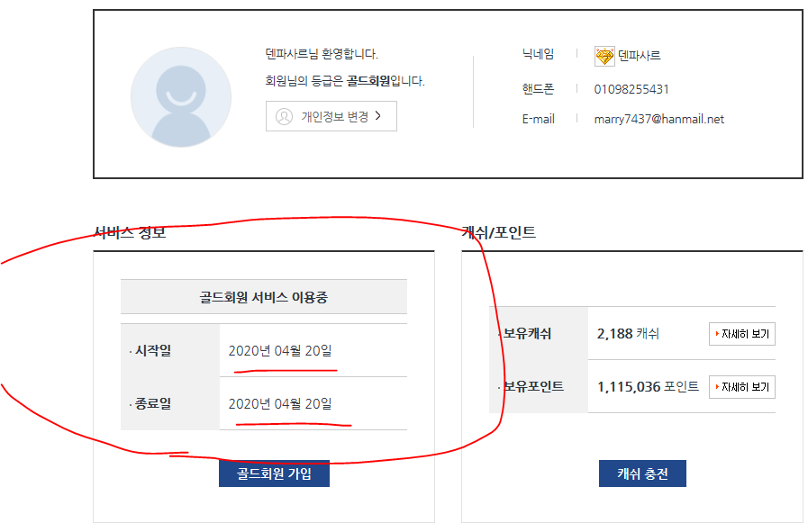Open 자세히 보기 for 보유캐쉬

pos(742,334)
